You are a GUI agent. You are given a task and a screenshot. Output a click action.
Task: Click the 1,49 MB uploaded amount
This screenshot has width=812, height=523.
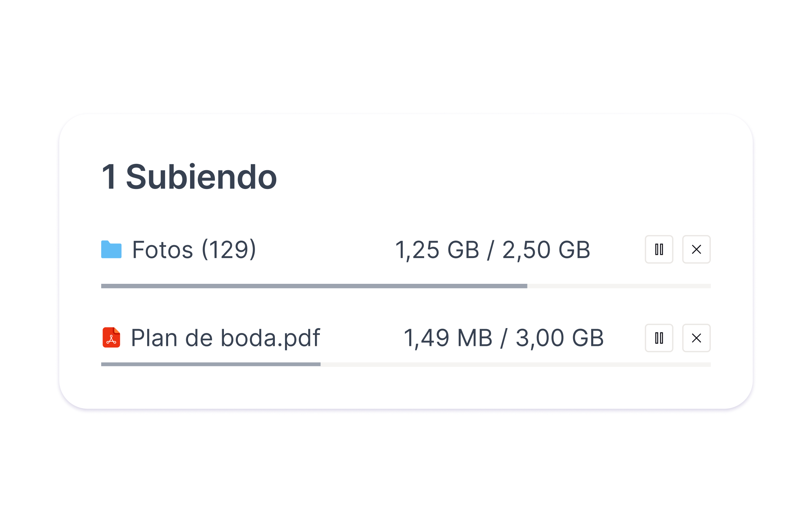(448, 338)
